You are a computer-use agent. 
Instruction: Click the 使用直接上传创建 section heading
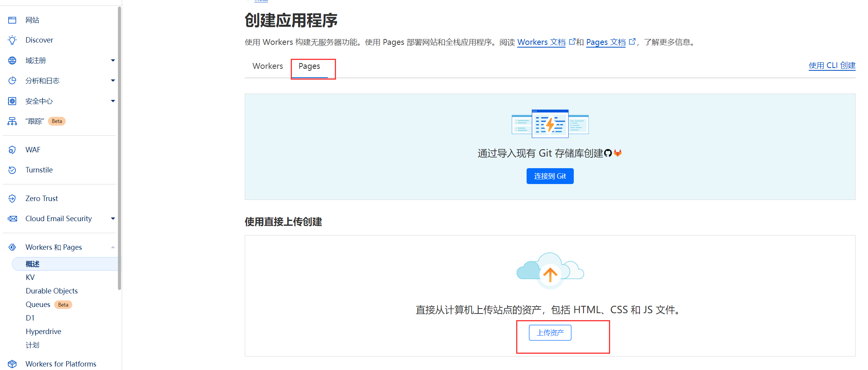pos(283,222)
